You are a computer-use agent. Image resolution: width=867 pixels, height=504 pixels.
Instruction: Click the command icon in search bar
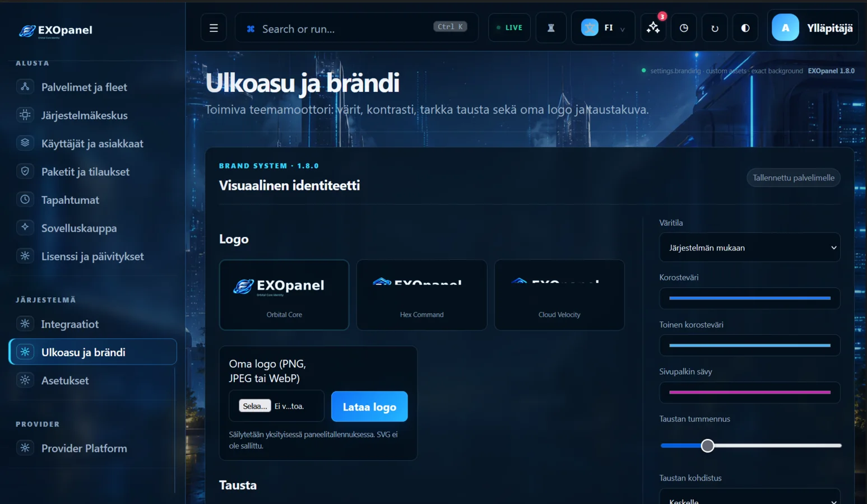[x=251, y=29]
